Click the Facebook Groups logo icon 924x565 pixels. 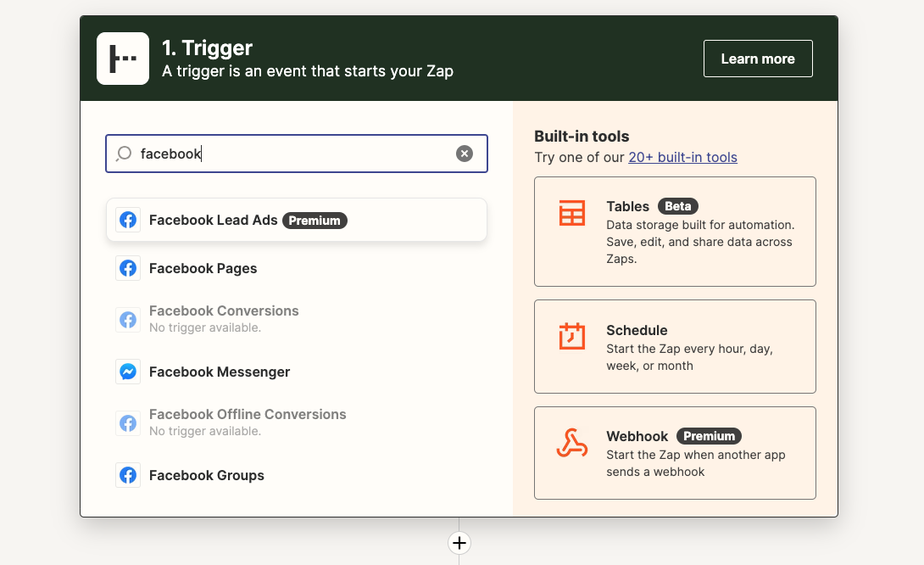click(128, 475)
